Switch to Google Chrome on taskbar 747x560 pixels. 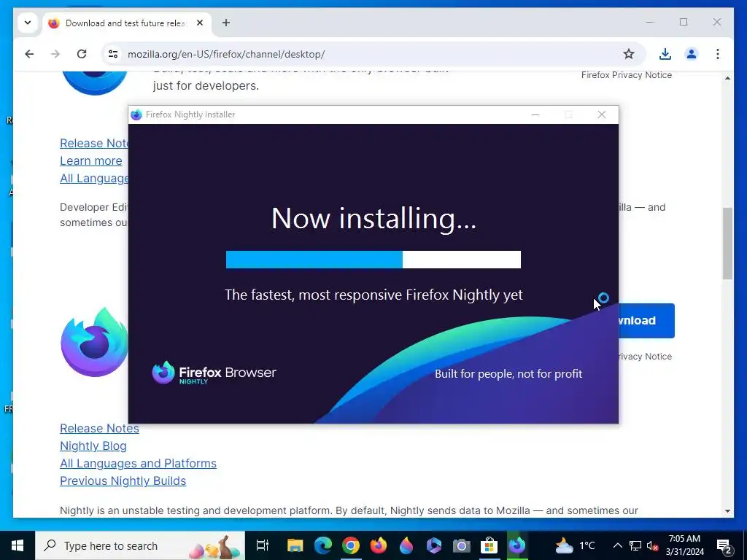coord(351,545)
